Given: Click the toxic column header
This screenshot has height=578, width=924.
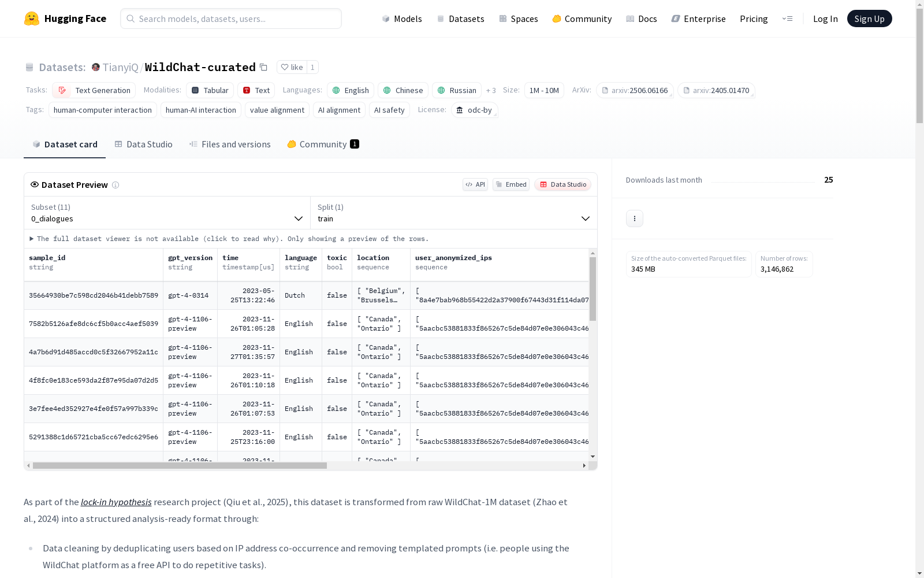Looking at the screenshot, I should (337, 265).
